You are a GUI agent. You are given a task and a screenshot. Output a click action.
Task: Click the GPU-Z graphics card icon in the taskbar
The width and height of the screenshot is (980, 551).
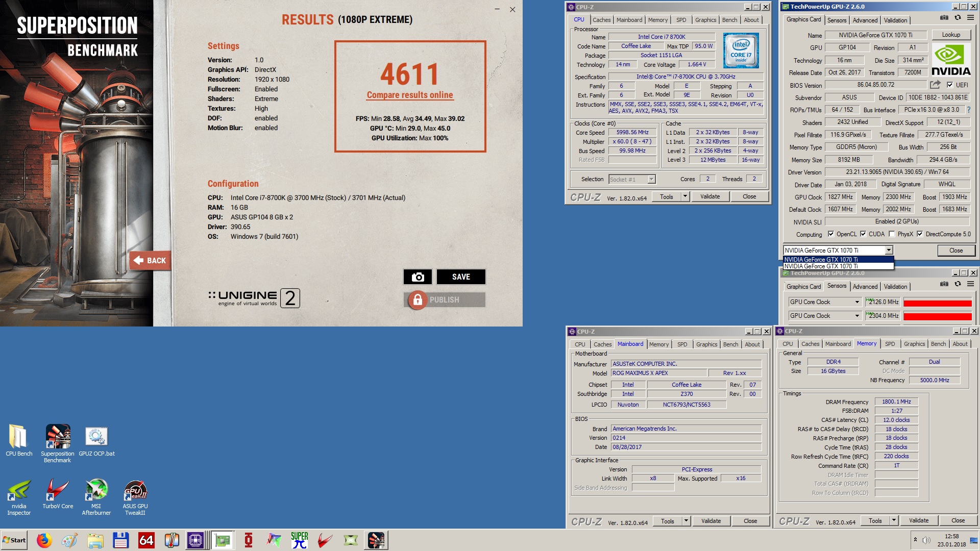[x=223, y=540]
